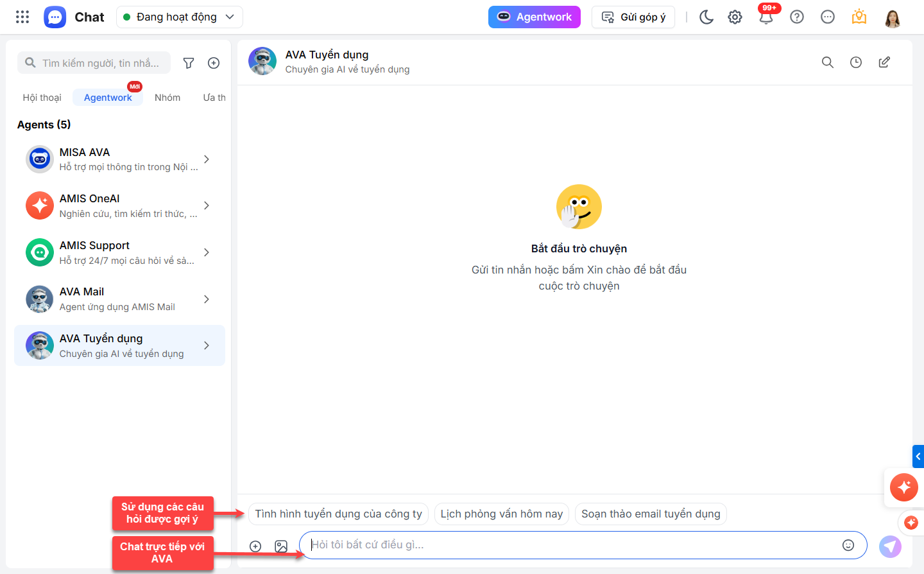Click the waving emoji illustration in empty chat

click(x=579, y=207)
